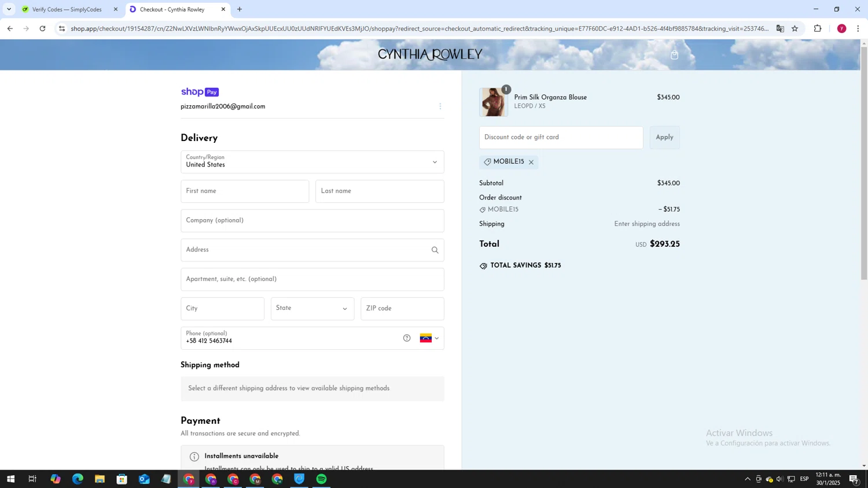The image size is (868, 488).
Task: Click the address search magnifier icon
Action: 435,250
